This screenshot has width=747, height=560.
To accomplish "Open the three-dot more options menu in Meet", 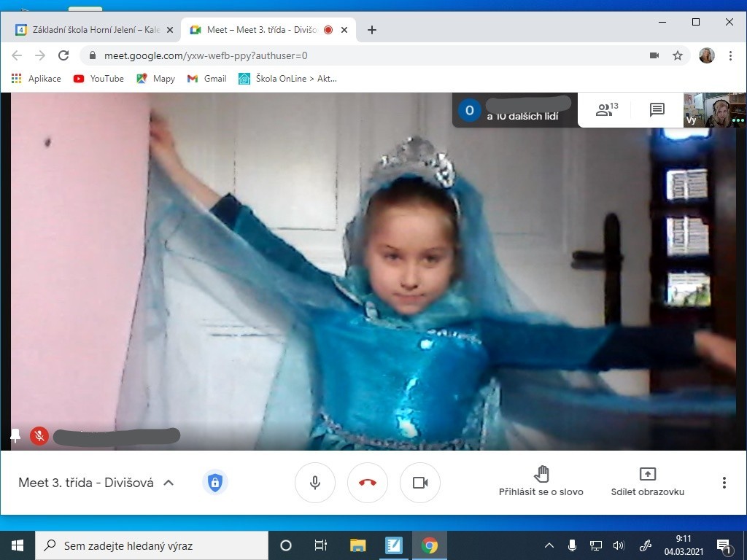I will click(x=724, y=483).
